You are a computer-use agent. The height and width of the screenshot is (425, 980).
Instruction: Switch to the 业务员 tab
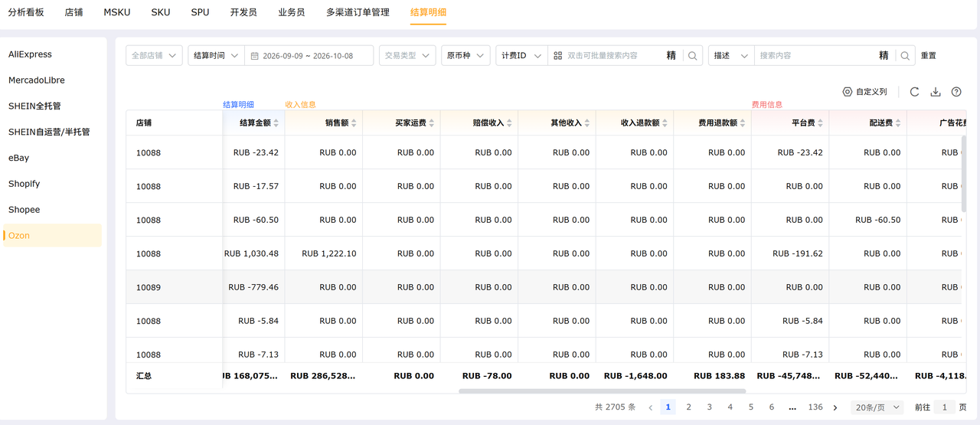coord(292,12)
